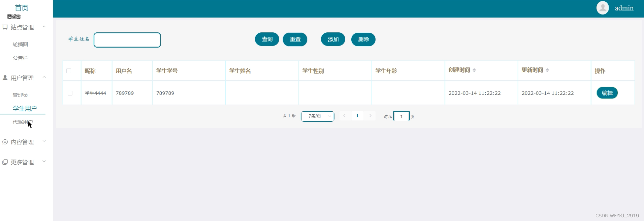This screenshot has width=644, height=221.
Task: Click the 重置 reset button
Action: click(295, 39)
